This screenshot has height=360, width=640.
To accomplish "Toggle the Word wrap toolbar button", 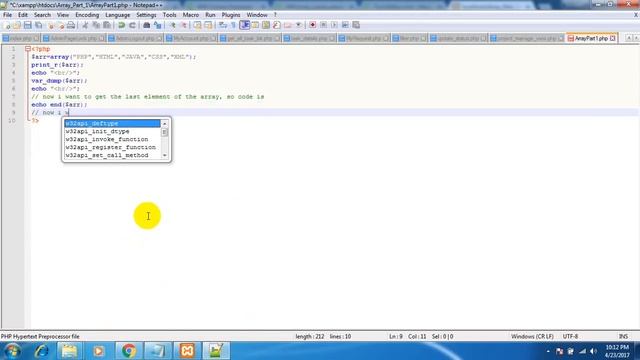I will pos(223,25).
